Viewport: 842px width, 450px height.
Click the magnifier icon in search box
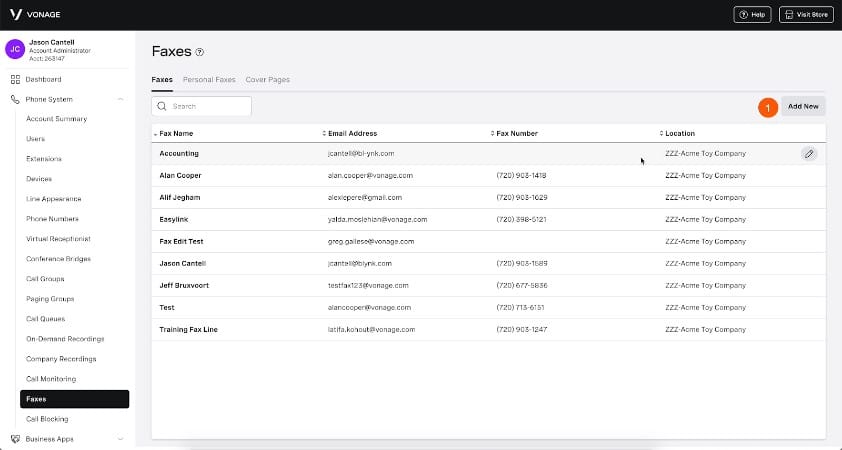coord(161,106)
